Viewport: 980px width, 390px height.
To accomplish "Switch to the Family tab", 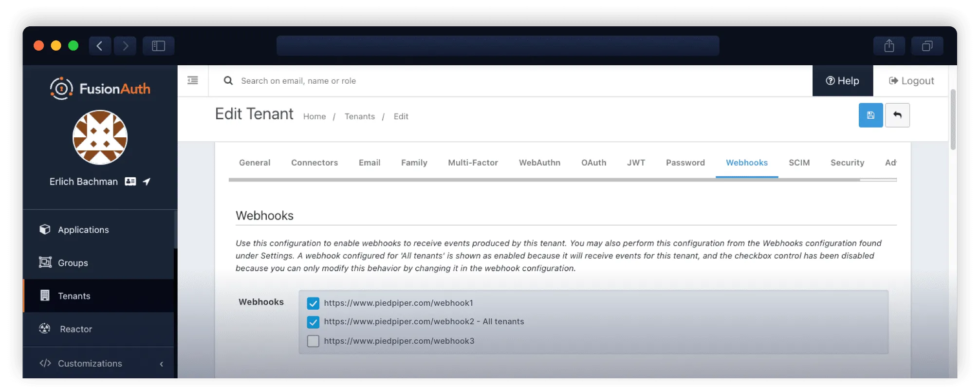I will [414, 163].
